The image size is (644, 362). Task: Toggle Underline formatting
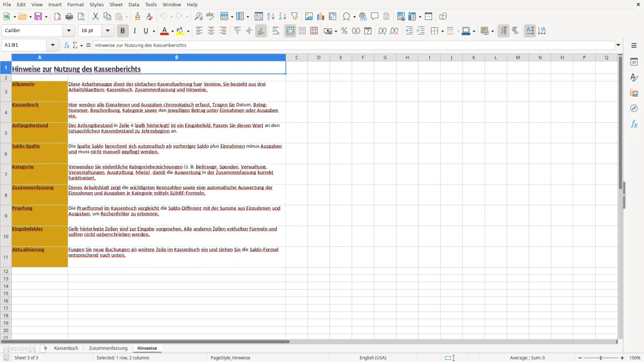145,31
